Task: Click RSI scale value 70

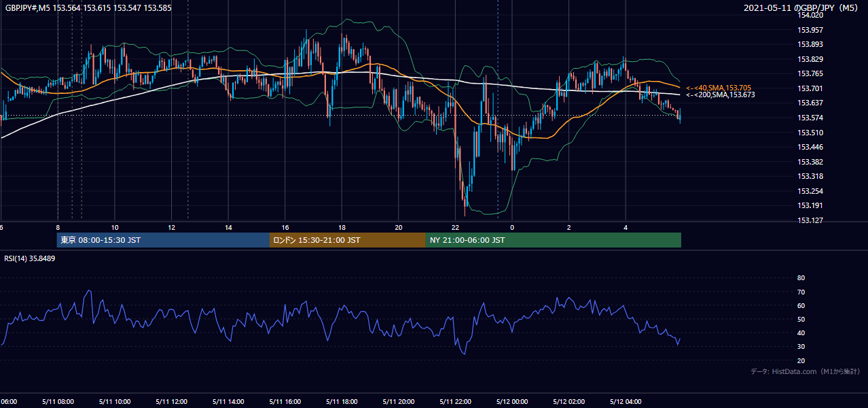Action: pos(801,292)
